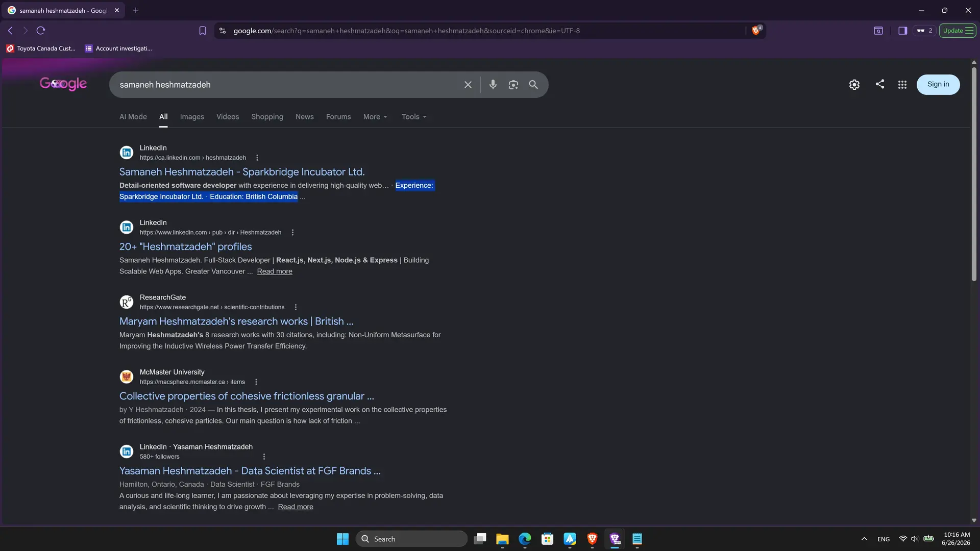Image resolution: width=980 pixels, height=551 pixels.
Task: Select the All results tab
Action: (163, 117)
